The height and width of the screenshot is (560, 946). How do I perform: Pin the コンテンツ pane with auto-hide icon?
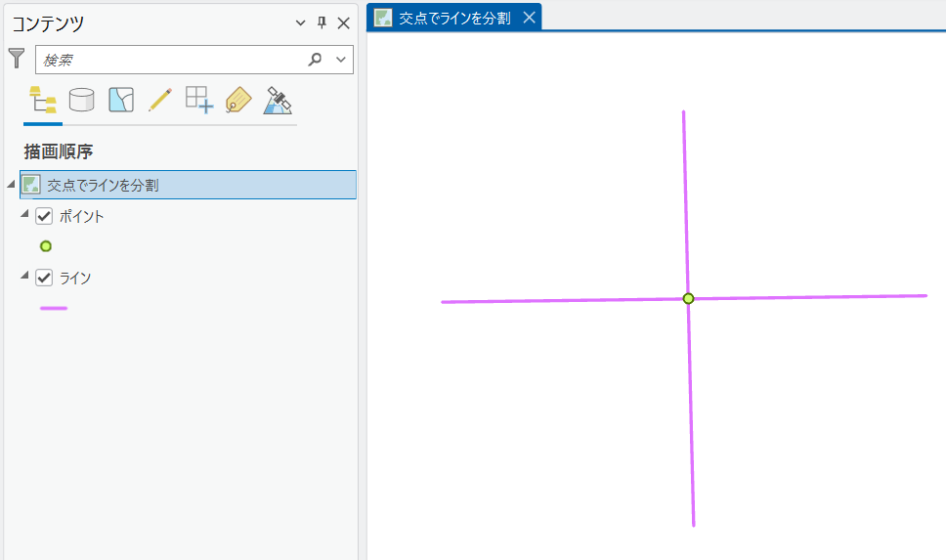click(322, 23)
